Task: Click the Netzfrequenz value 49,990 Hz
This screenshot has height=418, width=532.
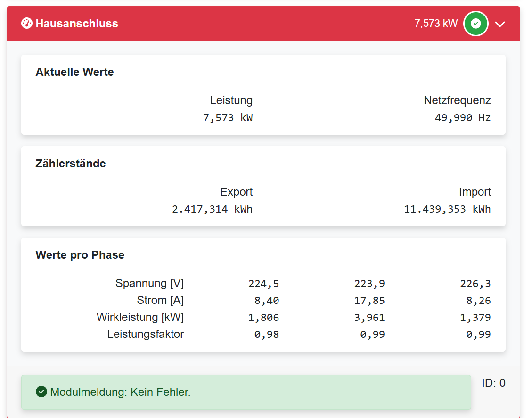Action: 463,118
